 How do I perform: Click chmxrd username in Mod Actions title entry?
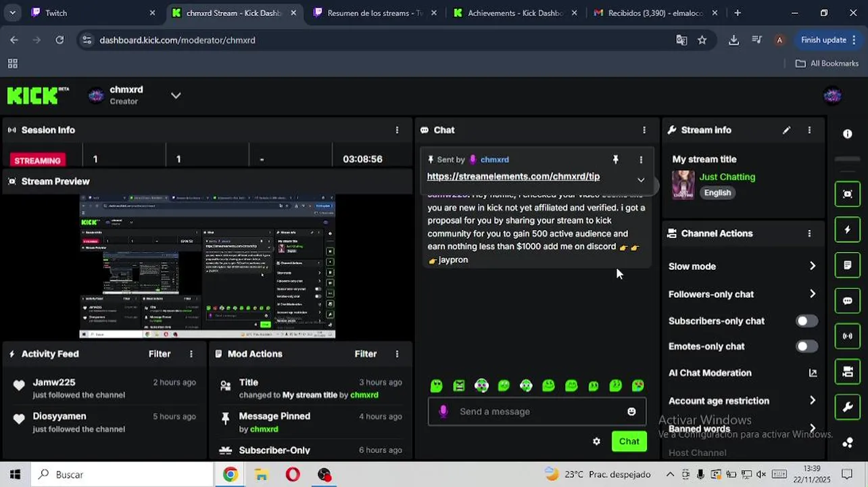point(364,395)
